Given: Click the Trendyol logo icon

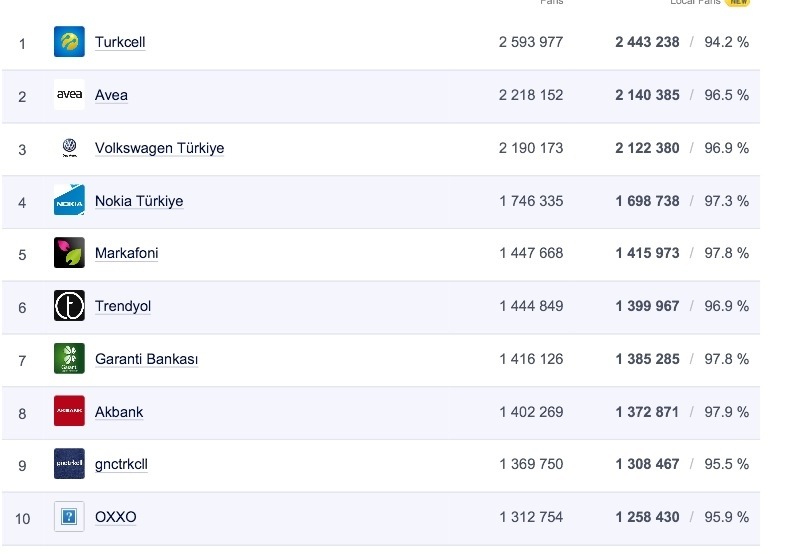Looking at the screenshot, I should [69, 306].
